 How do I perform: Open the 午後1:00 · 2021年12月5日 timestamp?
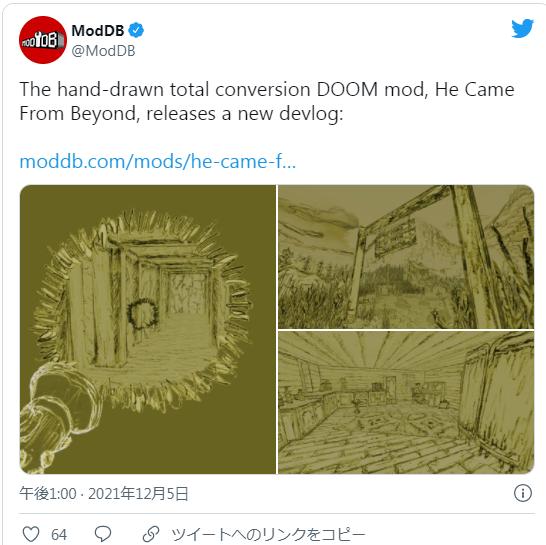click(x=104, y=494)
